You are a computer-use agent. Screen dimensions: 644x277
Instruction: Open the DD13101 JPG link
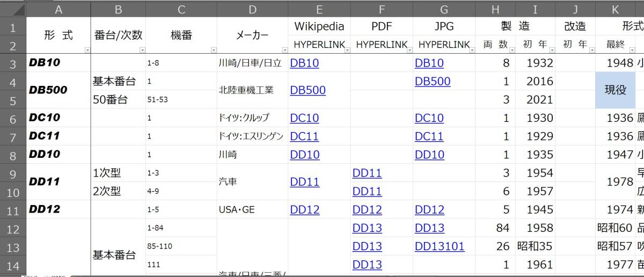click(x=440, y=246)
